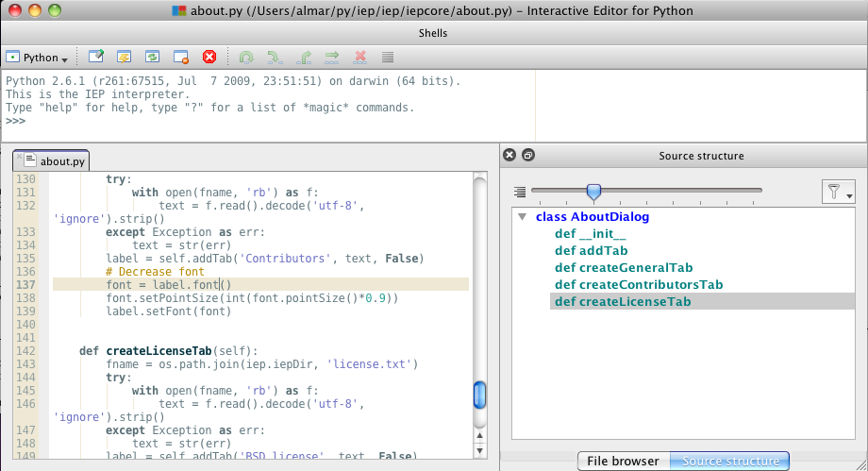The height and width of the screenshot is (471, 868).
Task: Select def createLicenseTab in the tree
Action: pos(623,302)
